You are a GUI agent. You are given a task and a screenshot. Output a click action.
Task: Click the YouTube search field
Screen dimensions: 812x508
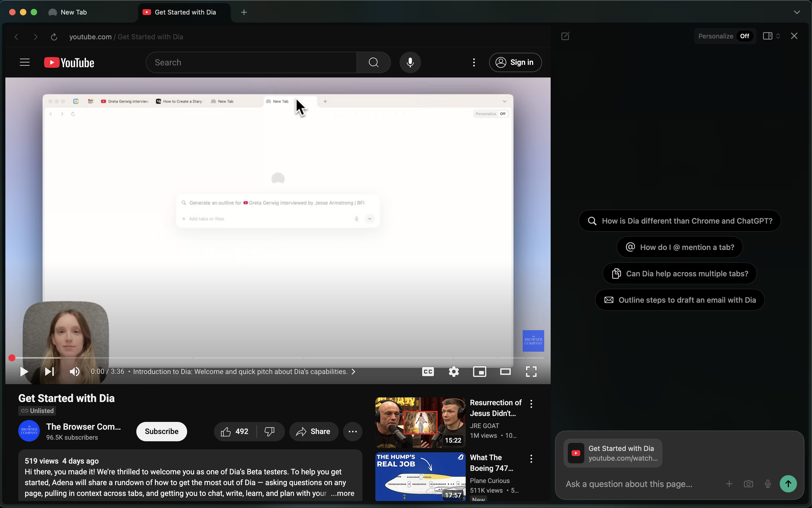point(251,62)
